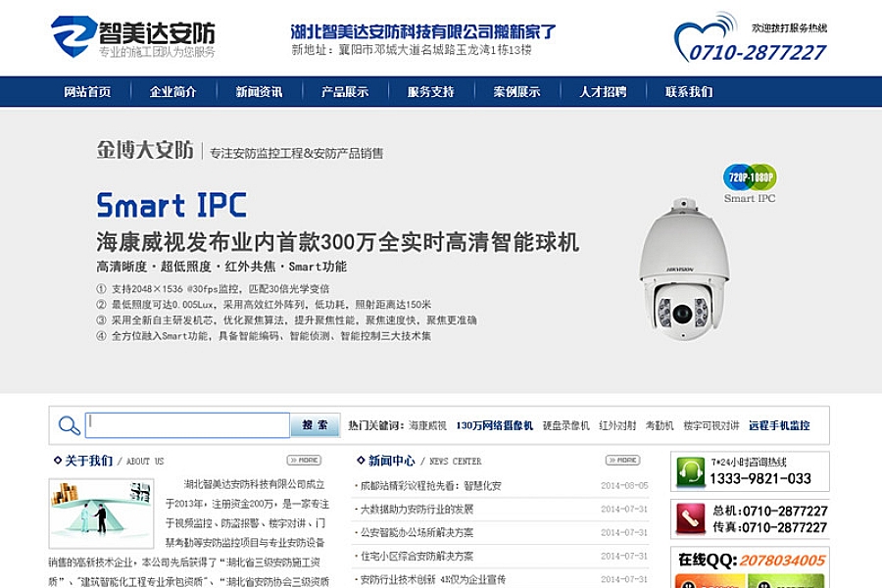Click the 智美达安防 company logo
The width and height of the screenshot is (882, 588).
click(x=132, y=36)
